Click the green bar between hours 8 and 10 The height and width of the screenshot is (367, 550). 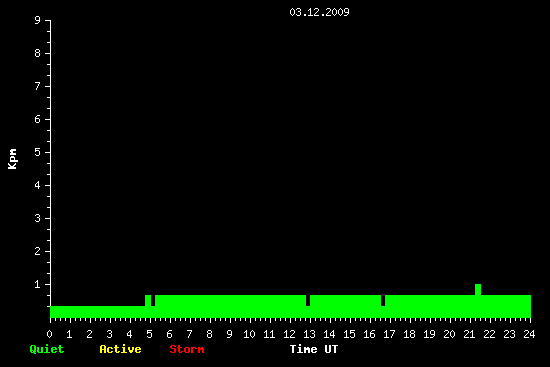click(x=230, y=306)
